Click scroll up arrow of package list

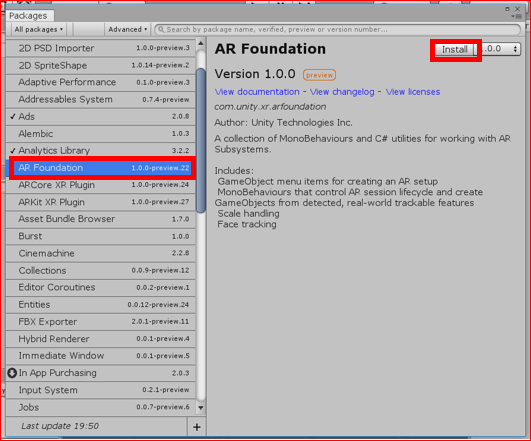[201, 43]
